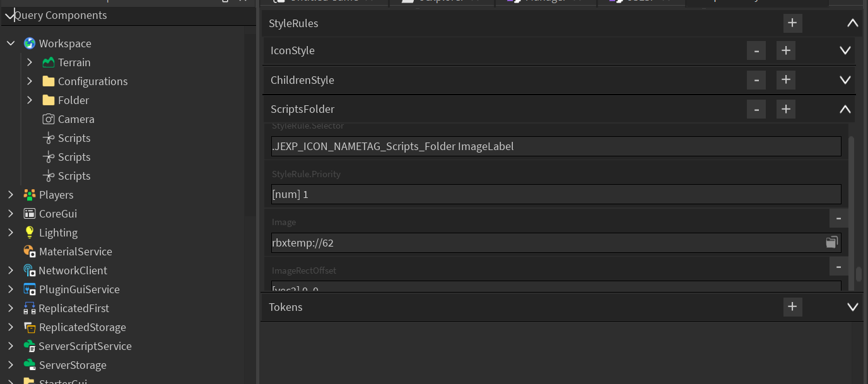The width and height of the screenshot is (868, 384).
Task: Toggle the Query Components chevron
Action: point(9,16)
